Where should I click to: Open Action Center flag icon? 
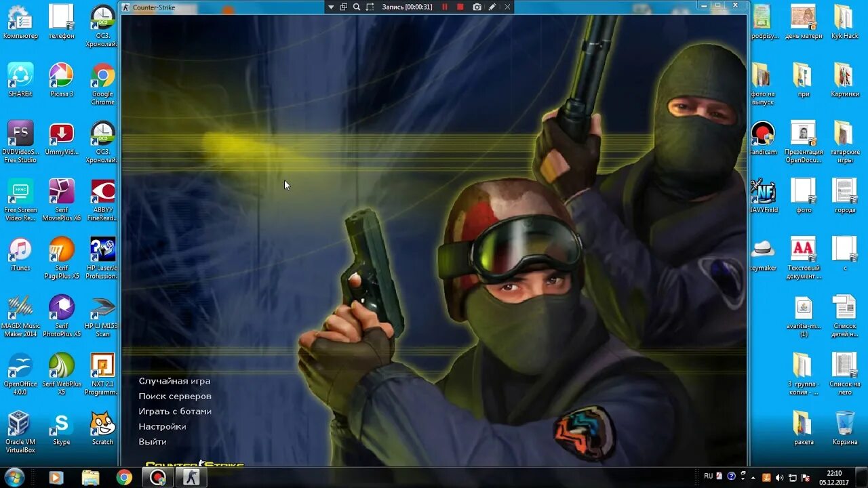[x=806, y=478]
